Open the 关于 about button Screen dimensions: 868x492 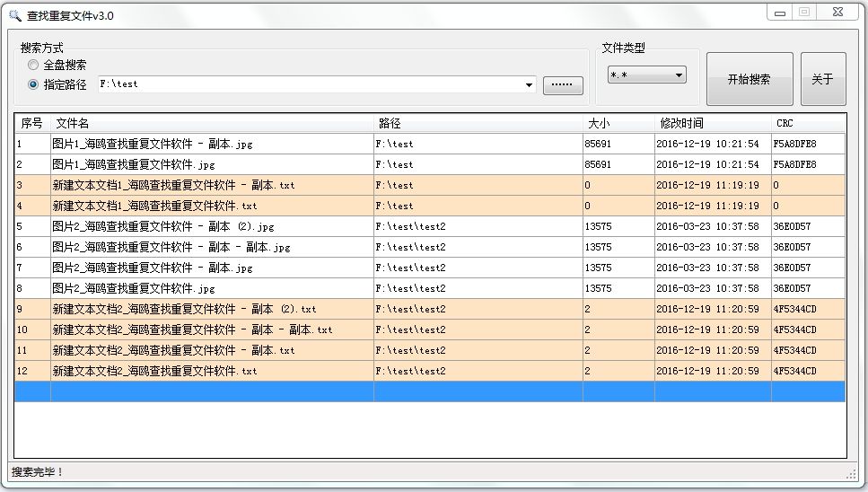tap(822, 79)
